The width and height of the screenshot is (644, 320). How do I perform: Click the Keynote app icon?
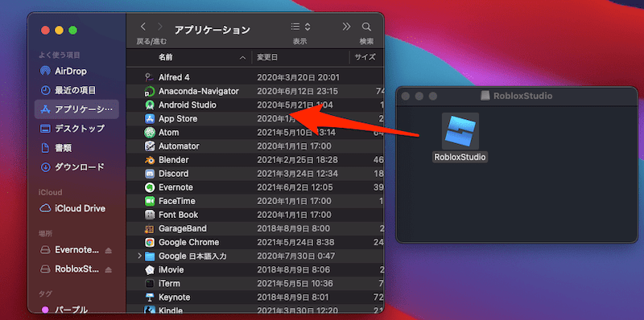[x=150, y=297]
